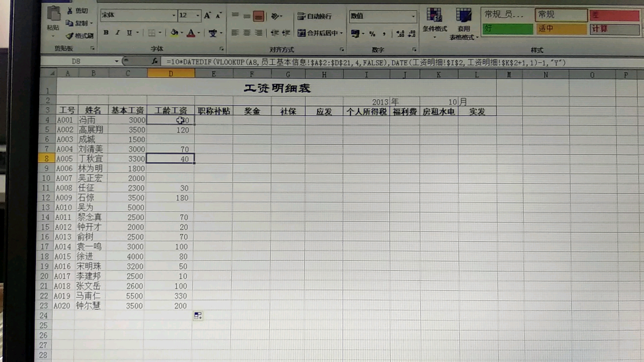Click the phonetic guide (文) icon
The width and height of the screenshot is (644, 362).
coord(213,33)
